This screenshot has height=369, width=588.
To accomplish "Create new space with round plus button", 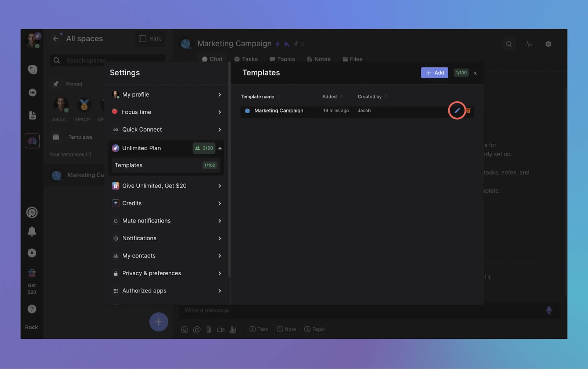I will pos(159,322).
